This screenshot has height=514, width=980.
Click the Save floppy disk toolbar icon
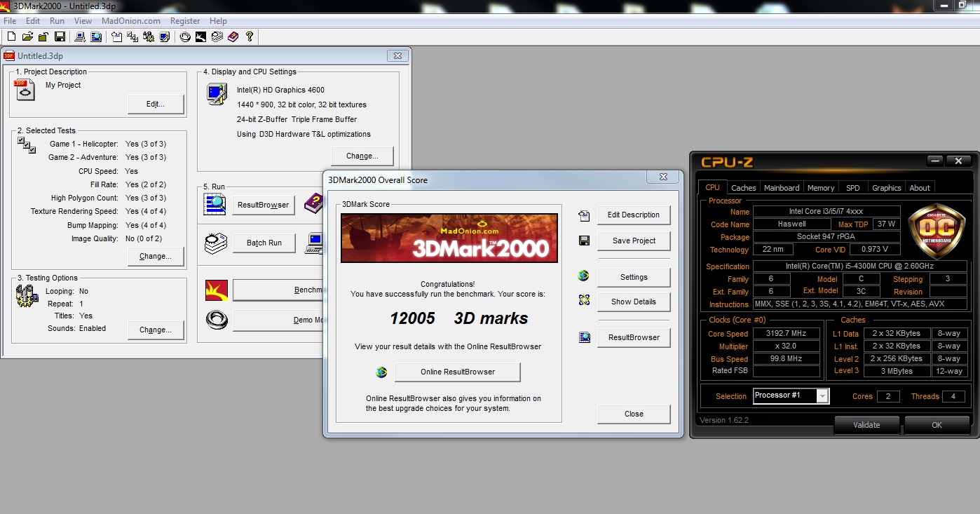60,36
